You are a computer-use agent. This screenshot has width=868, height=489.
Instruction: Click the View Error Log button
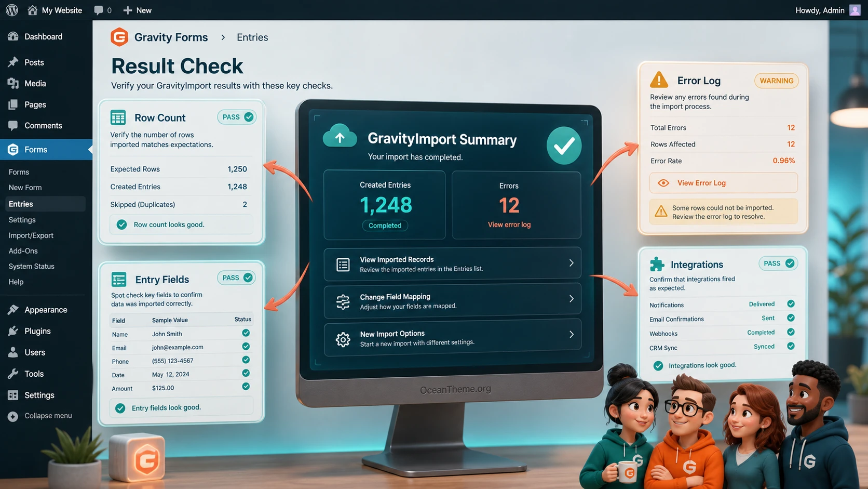[723, 183]
